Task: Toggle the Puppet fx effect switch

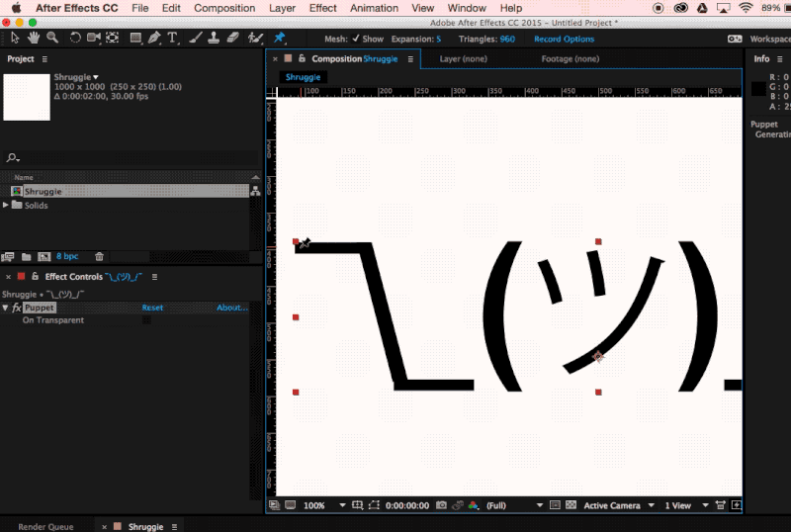Action: tap(17, 308)
